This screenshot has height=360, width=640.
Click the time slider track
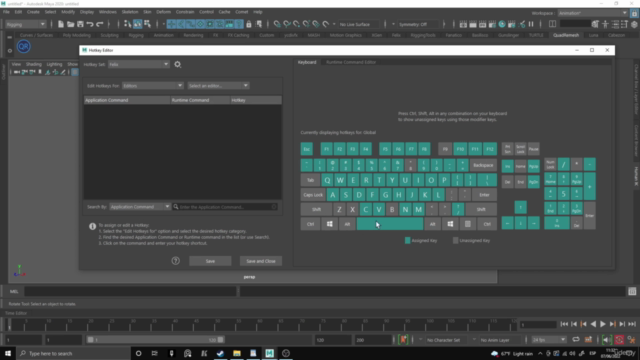(261, 325)
